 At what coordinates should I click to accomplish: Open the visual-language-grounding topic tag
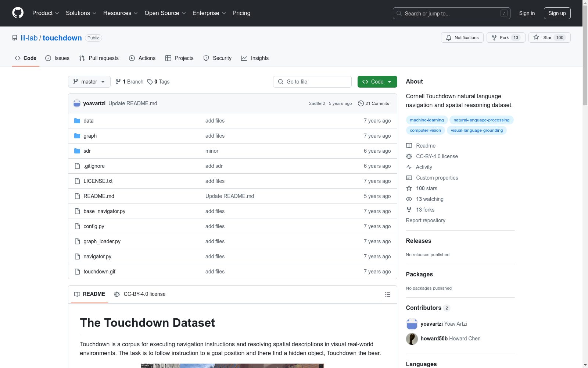(477, 130)
